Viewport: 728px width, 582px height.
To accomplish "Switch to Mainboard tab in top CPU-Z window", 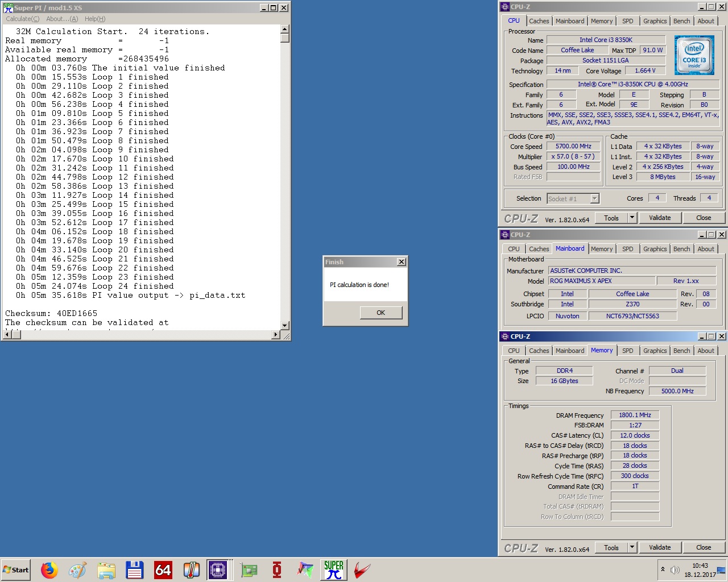I will click(x=570, y=21).
